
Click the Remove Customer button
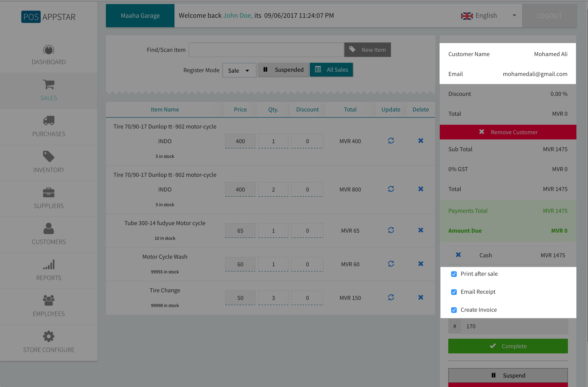508,132
